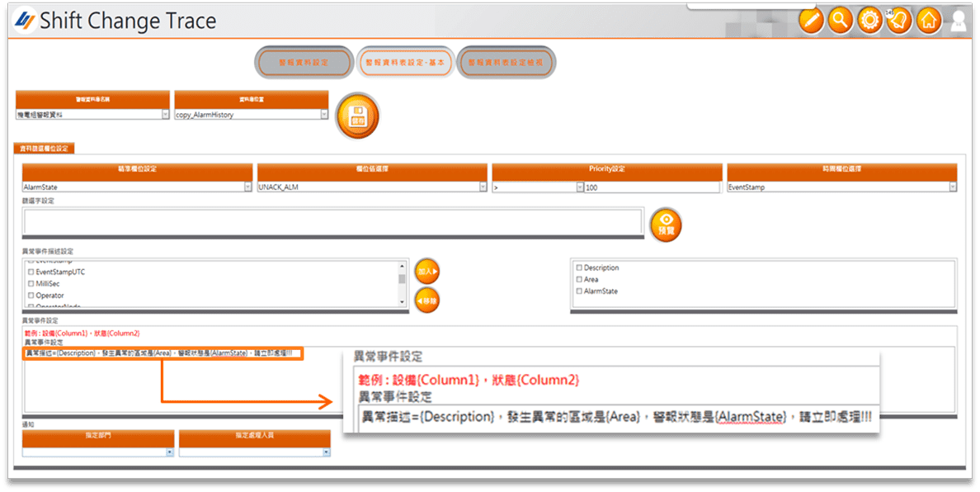980x492 pixels.
Task: Click the notification bell showing 14 alerts
Action: coord(901,19)
